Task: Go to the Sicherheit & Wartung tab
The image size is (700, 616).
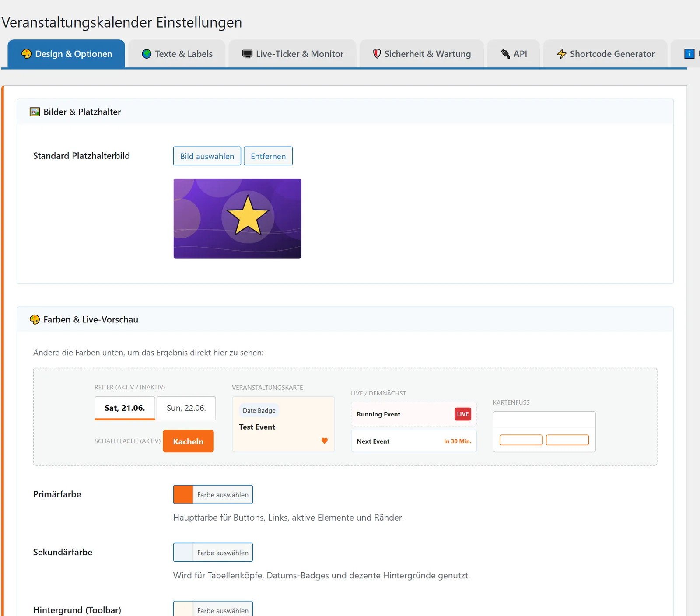Action: click(422, 54)
